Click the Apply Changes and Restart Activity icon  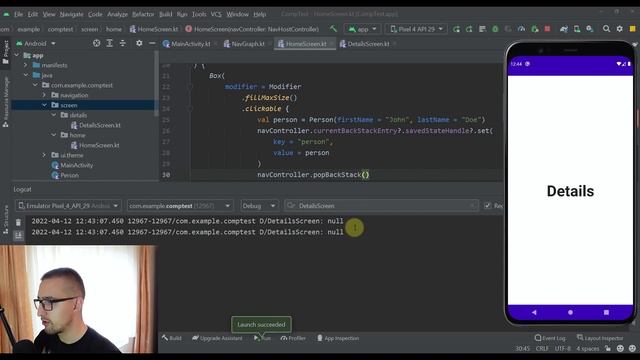point(469,29)
